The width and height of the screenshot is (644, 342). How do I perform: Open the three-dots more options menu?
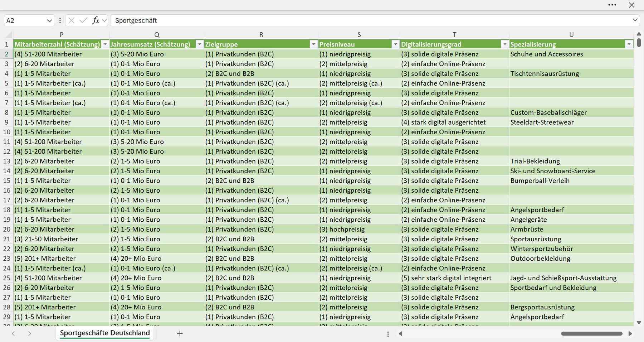pos(612,5)
